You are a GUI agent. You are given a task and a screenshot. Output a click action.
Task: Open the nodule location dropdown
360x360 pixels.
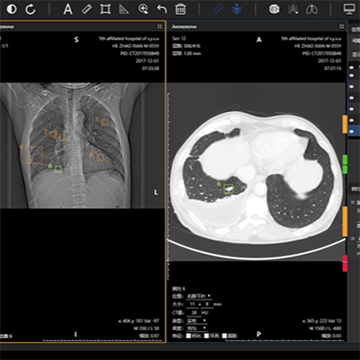(199, 296)
